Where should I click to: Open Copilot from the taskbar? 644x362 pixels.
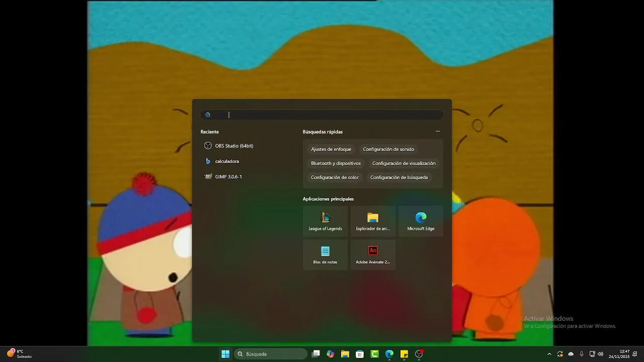pos(330,354)
